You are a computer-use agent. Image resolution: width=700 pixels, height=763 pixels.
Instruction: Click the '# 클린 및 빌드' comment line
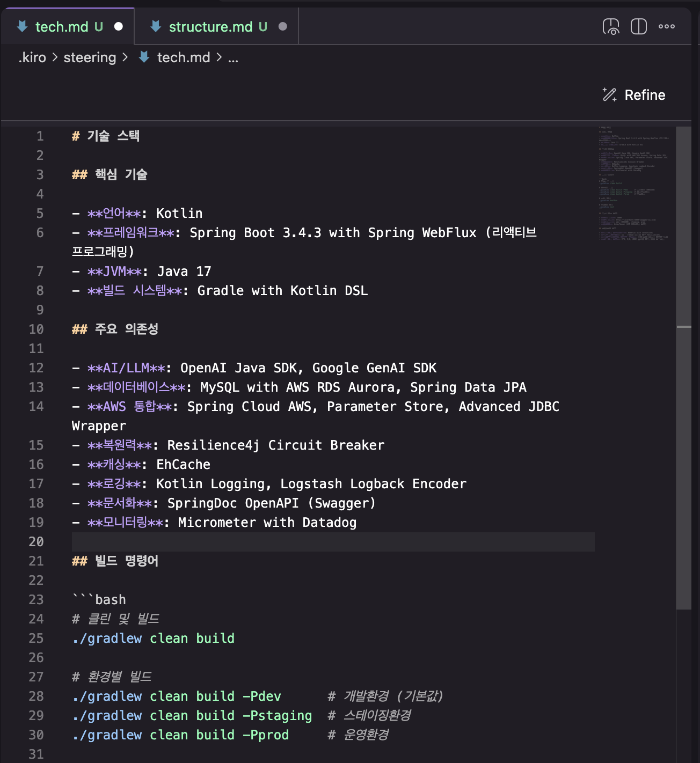coord(115,619)
